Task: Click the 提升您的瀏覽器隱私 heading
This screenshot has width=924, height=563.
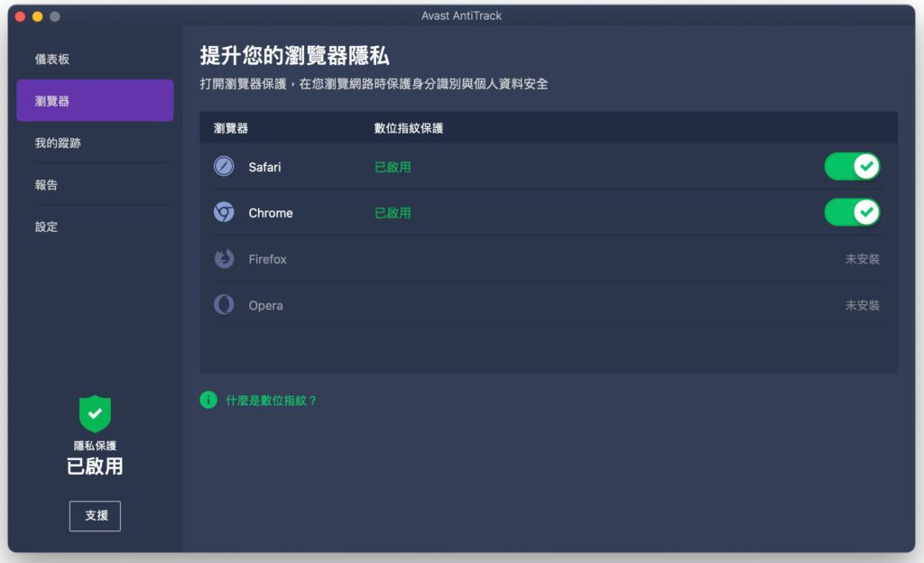Action: click(x=295, y=56)
